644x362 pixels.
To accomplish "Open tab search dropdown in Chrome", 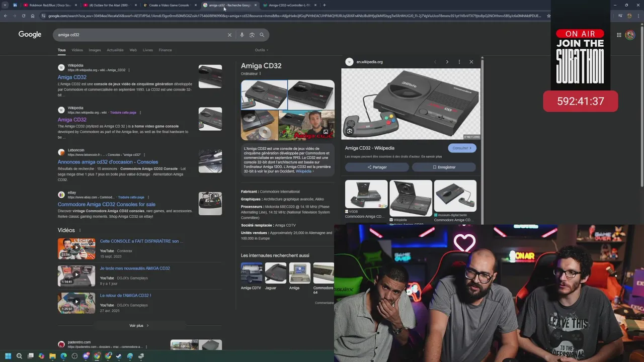I will coord(6,5).
